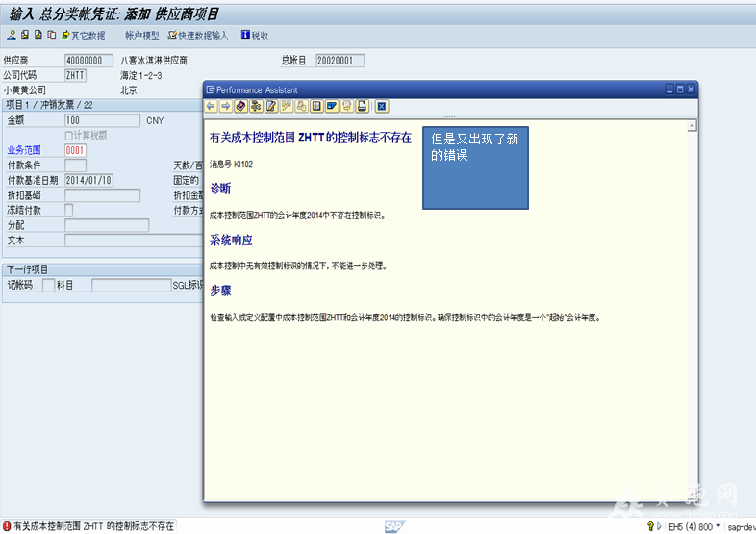This screenshot has height=534, width=756.
Task: Click the open-book glossary icon in Performance Assistant
Action: pos(316,106)
